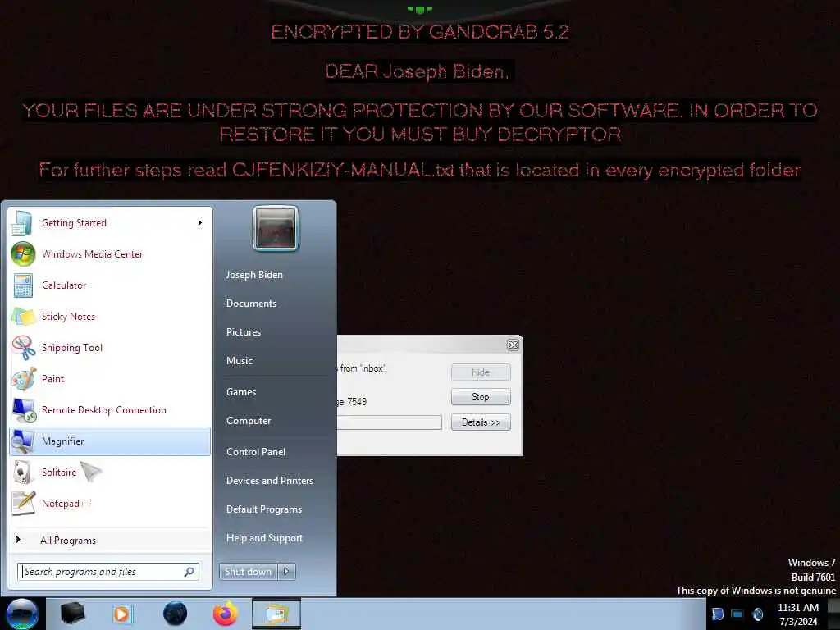Switch to the active mail app taskbar button

click(276, 614)
